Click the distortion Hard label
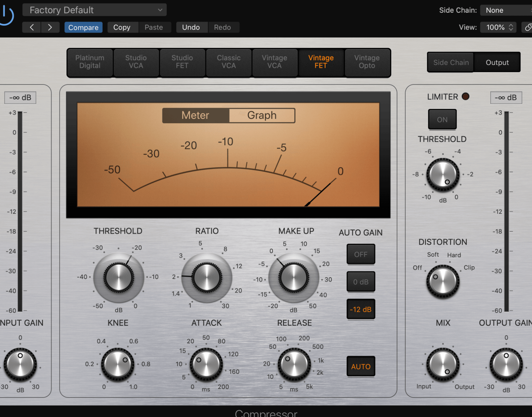532x417 pixels. (x=454, y=255)
